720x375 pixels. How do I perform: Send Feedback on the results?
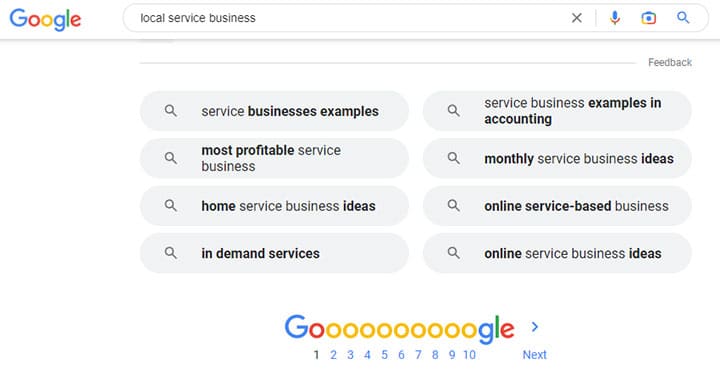[x=669, y=62]
